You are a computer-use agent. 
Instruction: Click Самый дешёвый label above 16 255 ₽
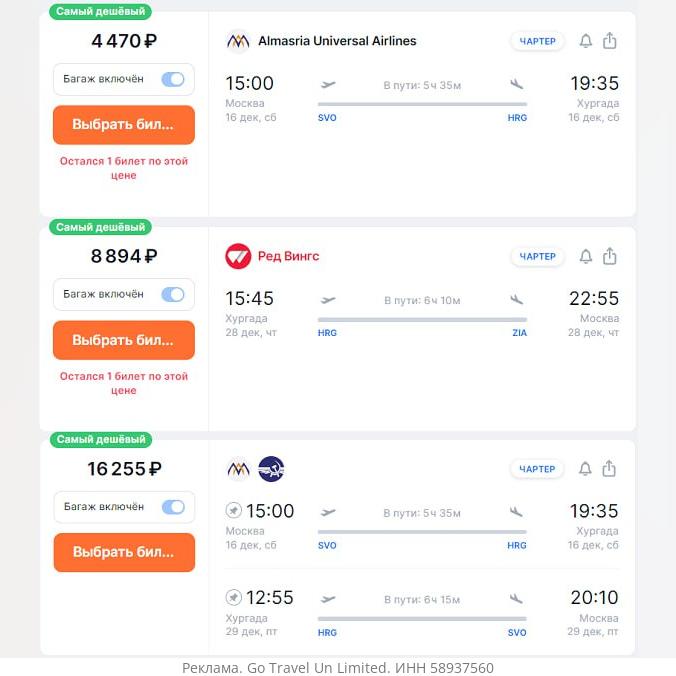102,440
